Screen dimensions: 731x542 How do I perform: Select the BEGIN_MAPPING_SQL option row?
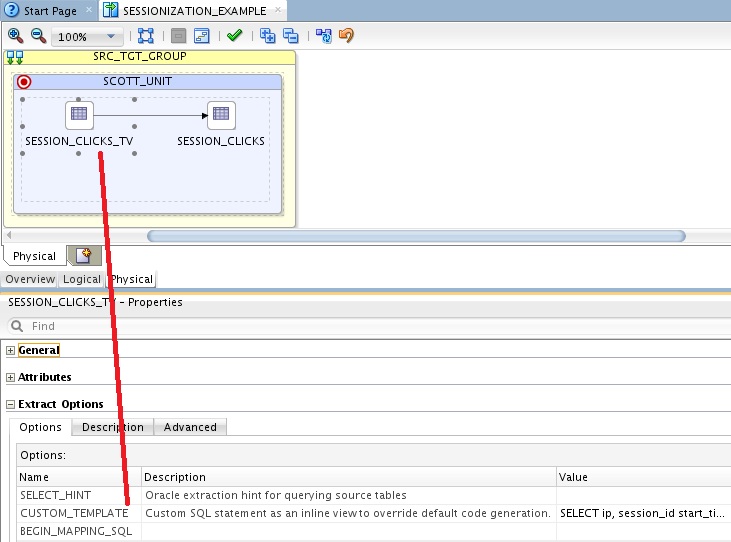(374, 531)
